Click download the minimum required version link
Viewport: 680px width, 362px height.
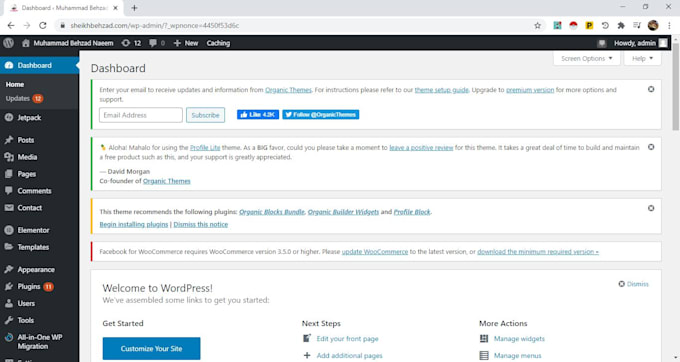(538, 252)
